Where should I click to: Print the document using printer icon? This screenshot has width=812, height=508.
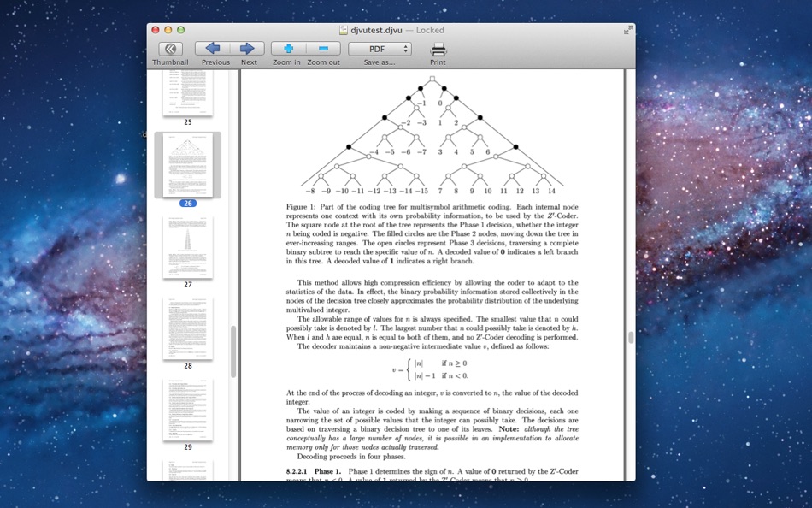438,50
